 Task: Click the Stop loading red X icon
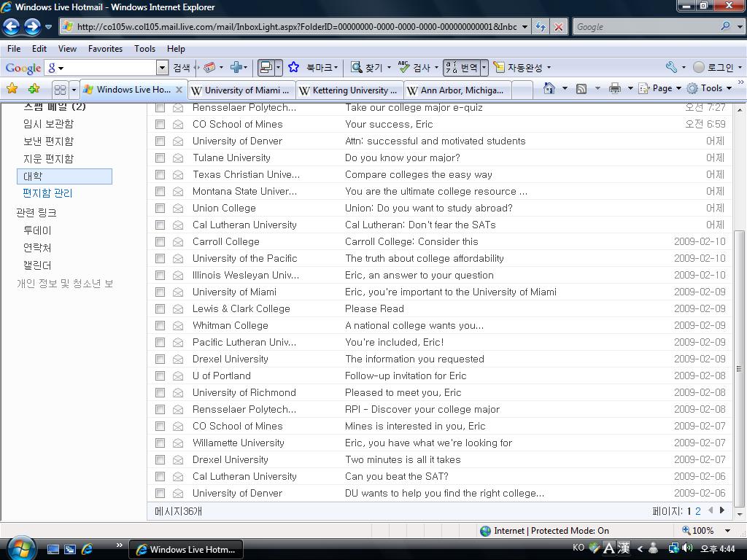(x=558, y=27)
